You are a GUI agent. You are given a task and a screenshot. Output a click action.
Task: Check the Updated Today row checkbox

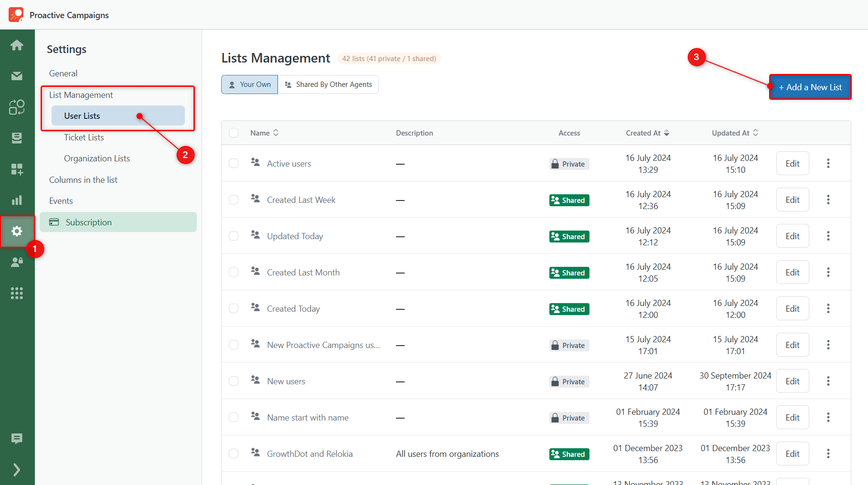click(234, 236)
